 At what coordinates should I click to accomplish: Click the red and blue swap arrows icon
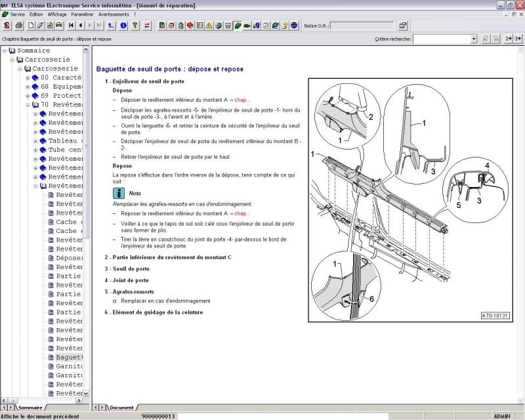[x=147, y=26]
